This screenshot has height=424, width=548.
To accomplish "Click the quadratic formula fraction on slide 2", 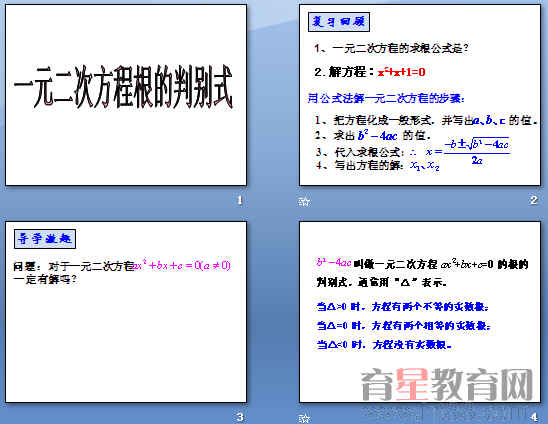I will tap(476, 151).
